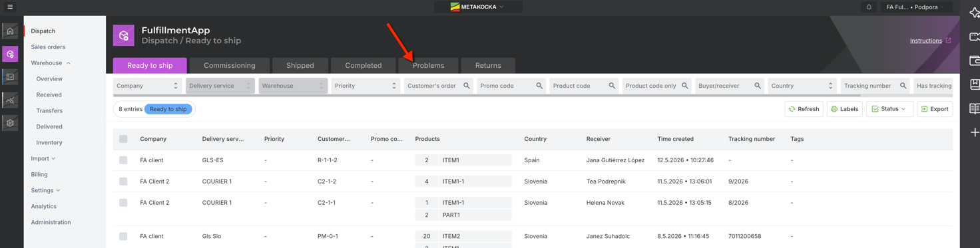This screenshot has width=980, height=248.
Task: Open the Company filter dropdown
Action: point(147,86)
